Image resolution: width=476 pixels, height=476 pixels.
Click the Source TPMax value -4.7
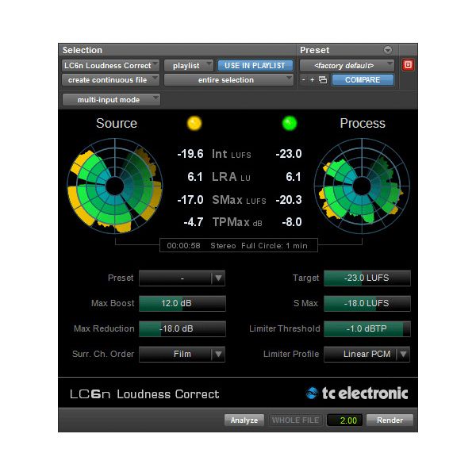click(193, 222)
